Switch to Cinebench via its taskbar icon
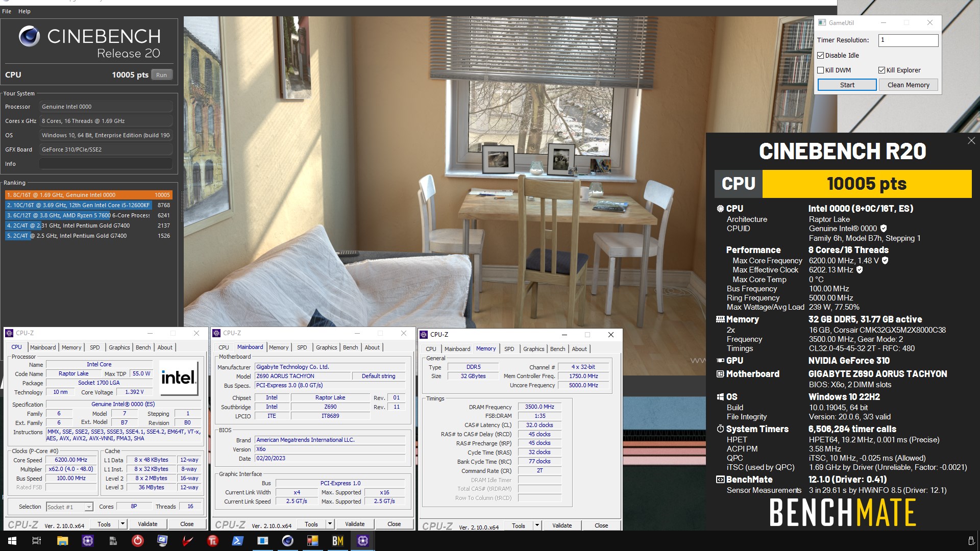Image resolution: width=980 pixels, height=551 pixels. 288,541
